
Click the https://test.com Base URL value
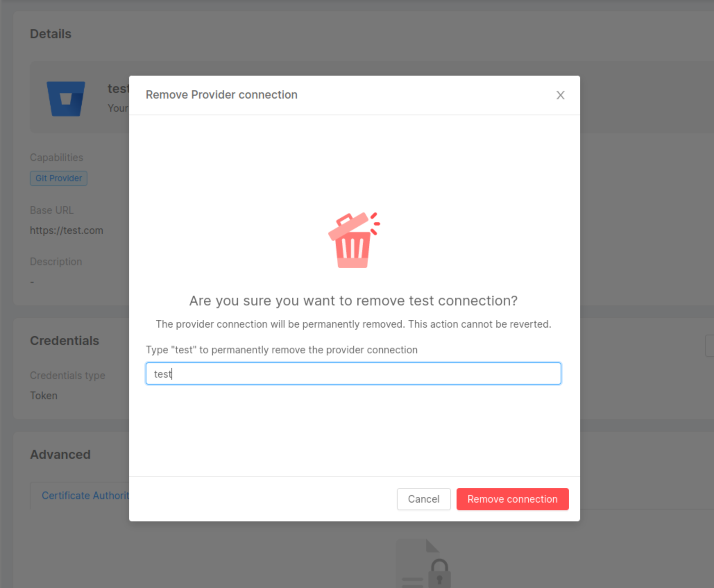(x=67, y=230)
